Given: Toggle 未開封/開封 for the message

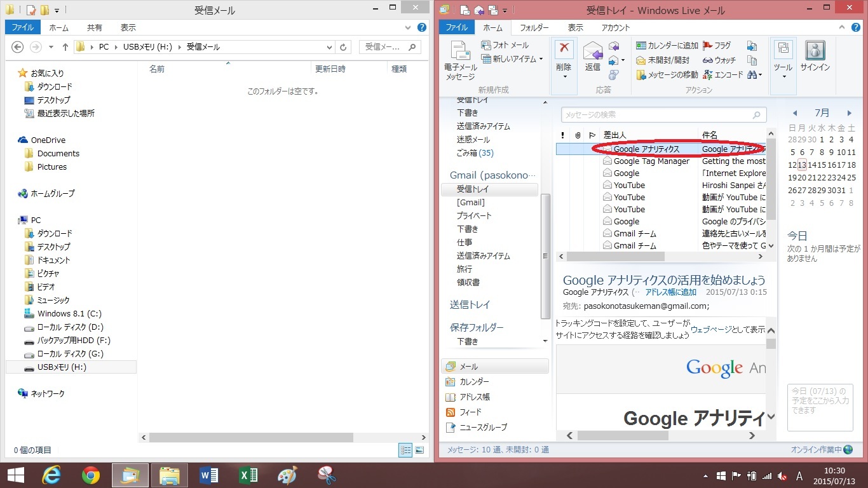Looking at the screenshot, I should point(663,60).
